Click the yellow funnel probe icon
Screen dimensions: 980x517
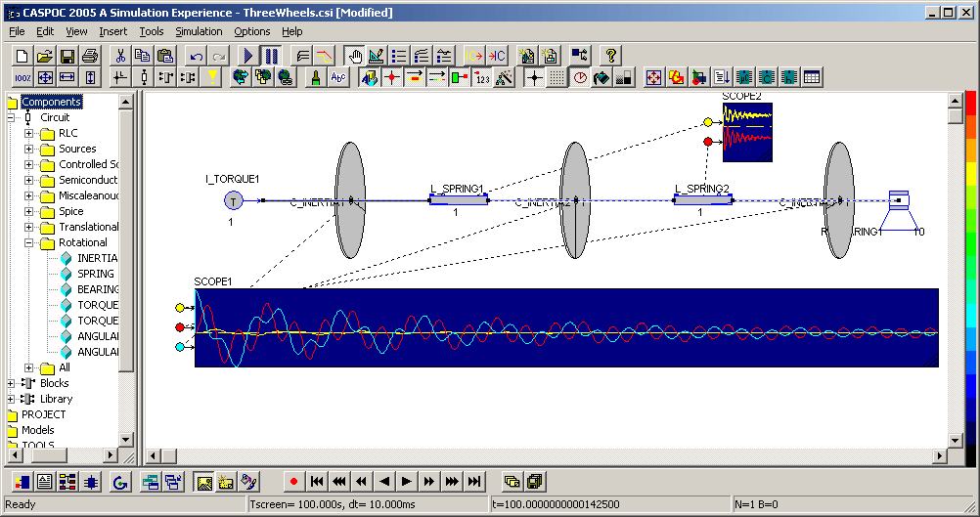point(212,77)
